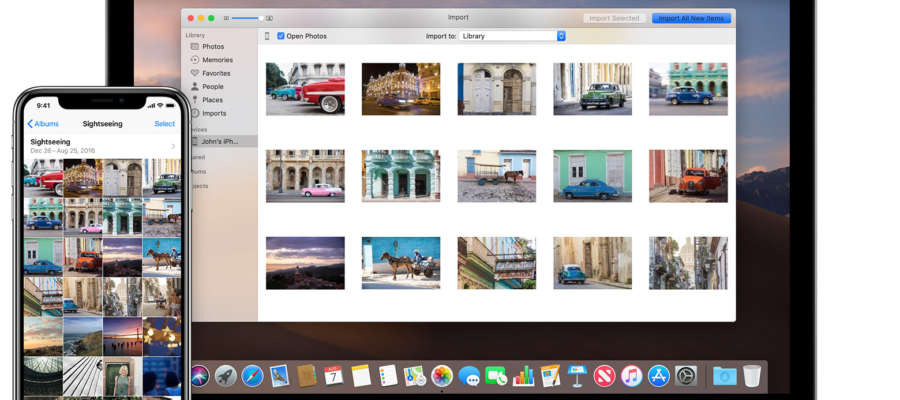Open News icon in Dock

(604, 376)
